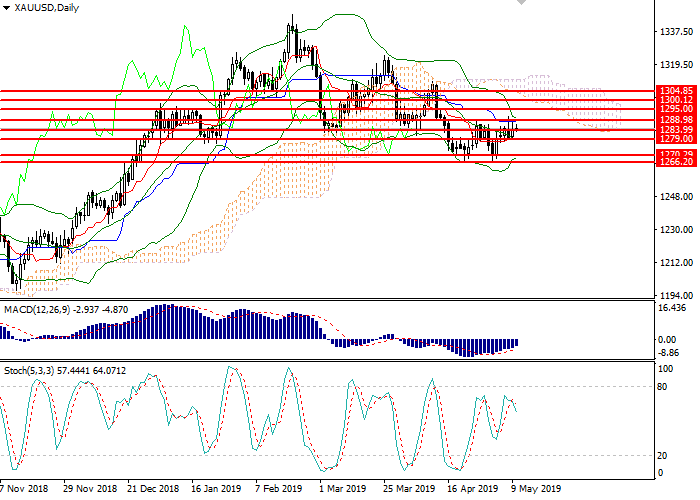Click the 7 Feb 2019 date label

(277, 490)
